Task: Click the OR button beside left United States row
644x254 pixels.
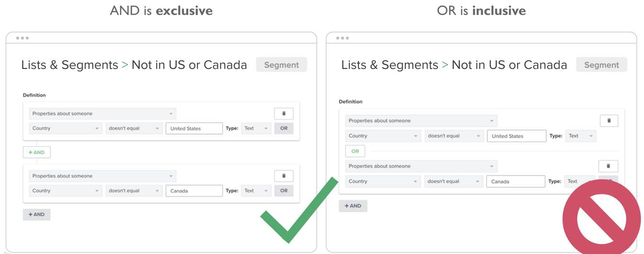Action: tap(284, 128)
